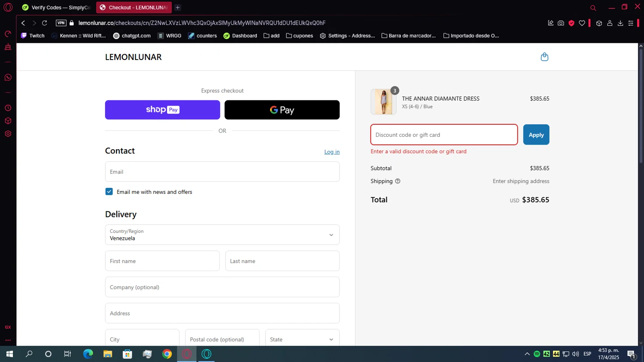
Task: Go back to previous page
Action: coord(23,23)
